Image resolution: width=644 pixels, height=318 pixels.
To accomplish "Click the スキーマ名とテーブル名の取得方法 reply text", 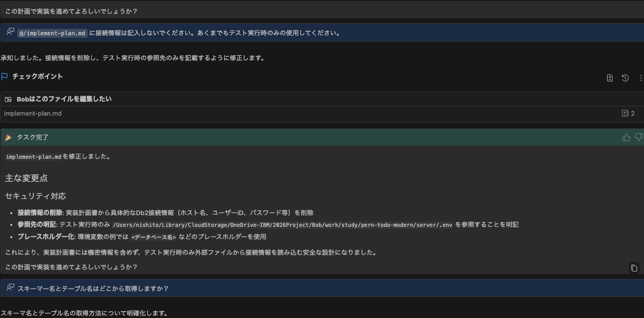I will pyautogui.click(x=84, y=313).
